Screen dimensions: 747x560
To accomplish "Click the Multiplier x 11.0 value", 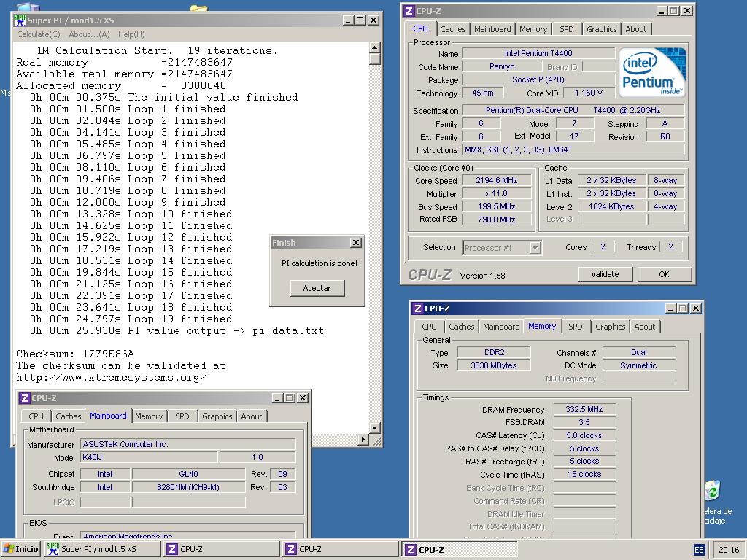I will 496,193.
